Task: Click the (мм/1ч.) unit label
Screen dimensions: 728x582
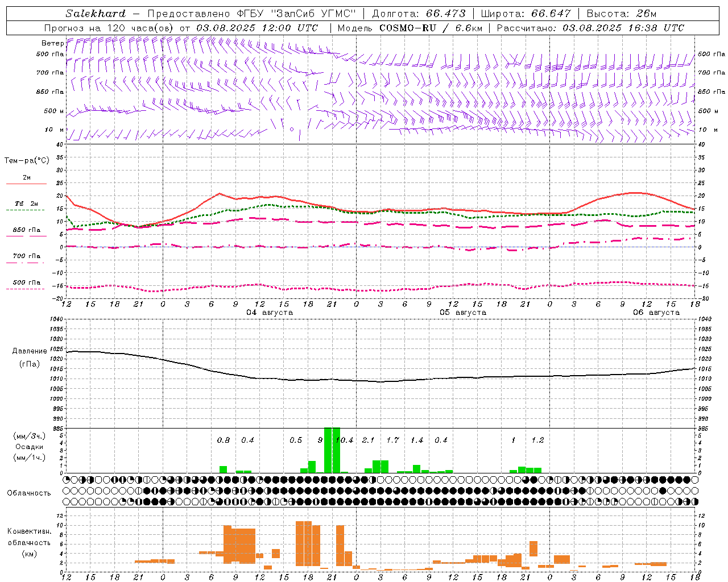Action: click(x=30, y=458)
